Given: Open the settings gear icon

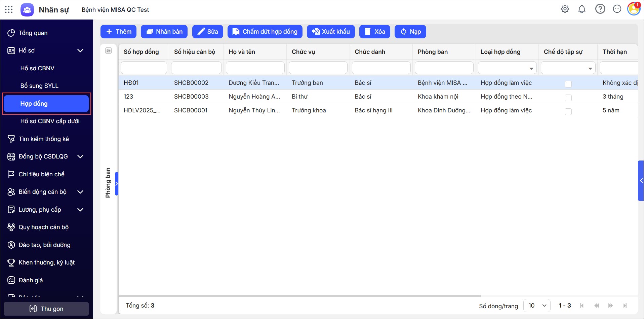Looking at the screenshot, I should point(565,9).
